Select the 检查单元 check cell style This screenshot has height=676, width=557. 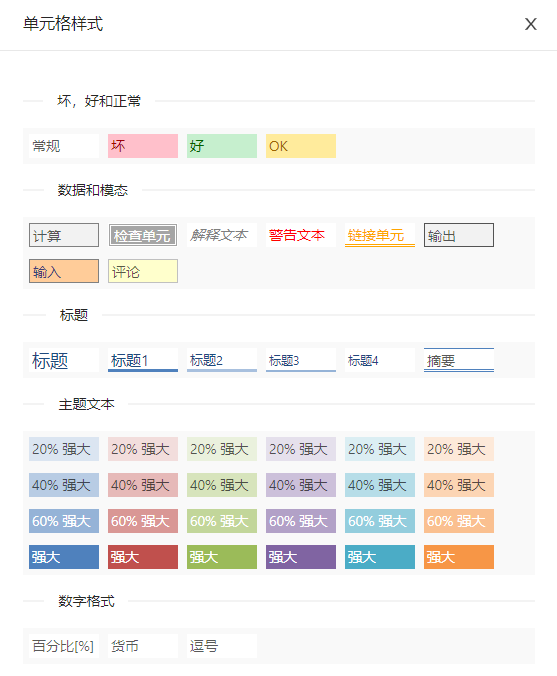pyautogui.click(x=143, y=235)
